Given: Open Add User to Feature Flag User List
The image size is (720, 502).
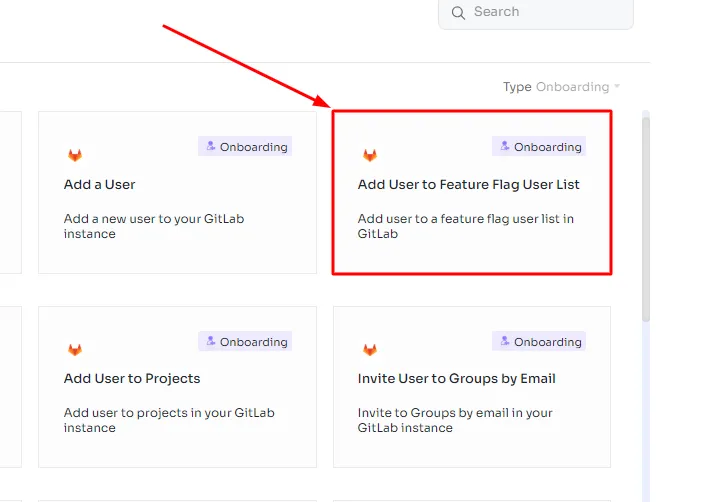Looking at the screenshot, I should (472, 192).
